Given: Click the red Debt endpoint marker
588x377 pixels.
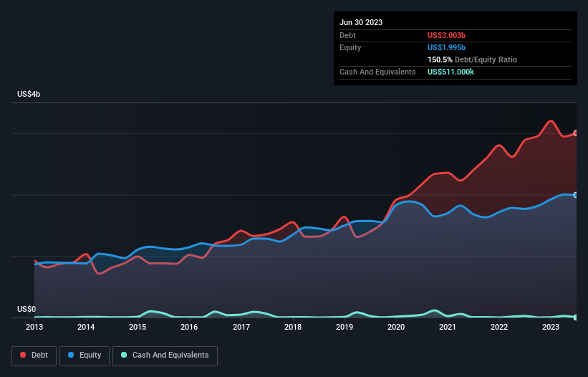Looking at the screenshot, I should pyautogui.click(x=576, y=133).
